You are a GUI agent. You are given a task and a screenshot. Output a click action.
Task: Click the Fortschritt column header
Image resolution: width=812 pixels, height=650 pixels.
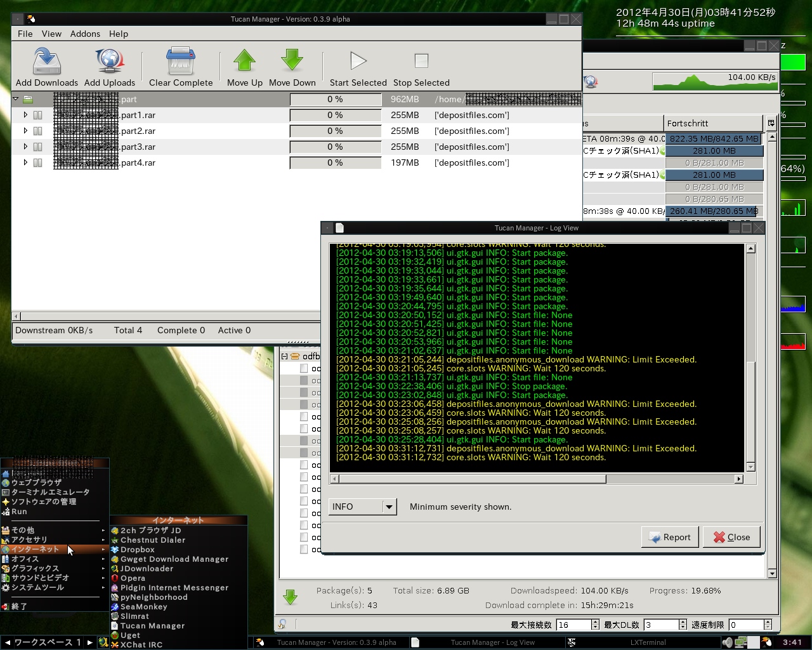click(713, 123)
